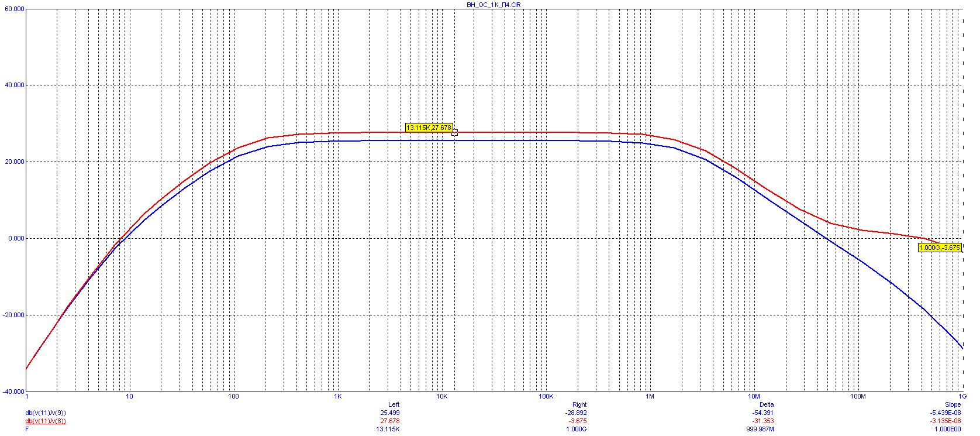Click the Left column header
Viewport: 980px width, 436px height.
[x=394, y=404]
